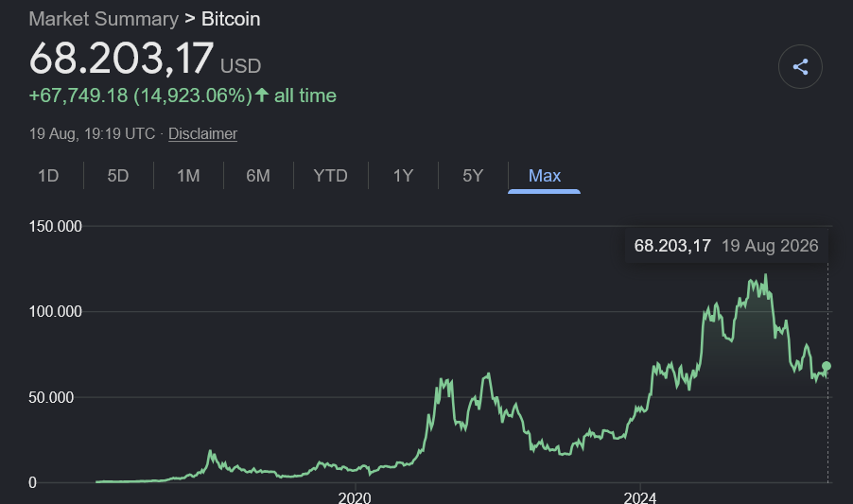Click the 19 Aug, 19:19 UTC timestamp
This screenshot has width=853, height=504.
pos(92,133)
